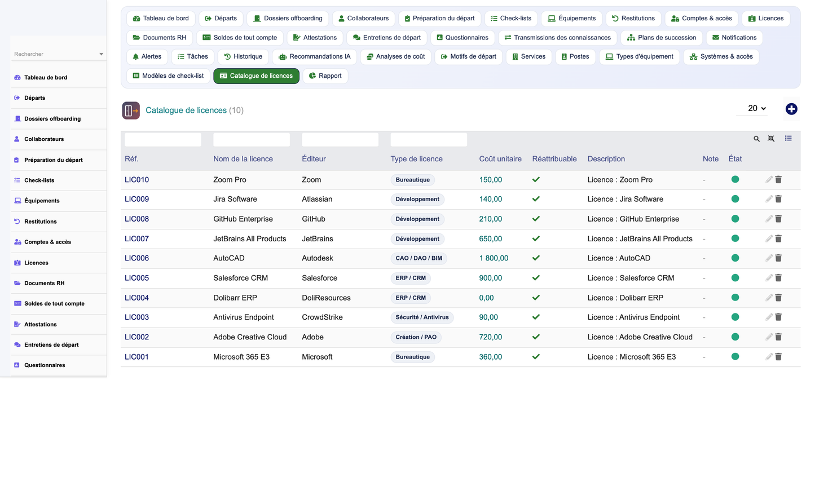Sort by the Nom de la licence header

(243, 159)
